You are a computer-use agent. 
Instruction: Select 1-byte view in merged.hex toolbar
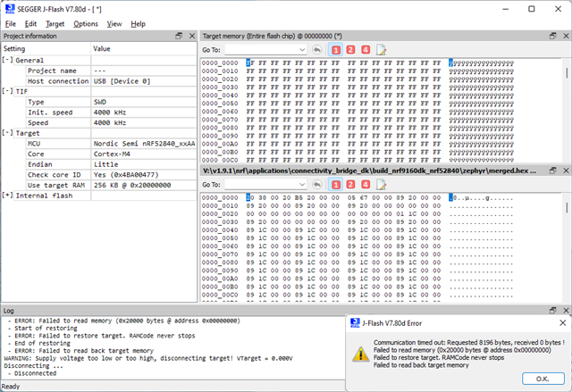[x=335, y=184]
